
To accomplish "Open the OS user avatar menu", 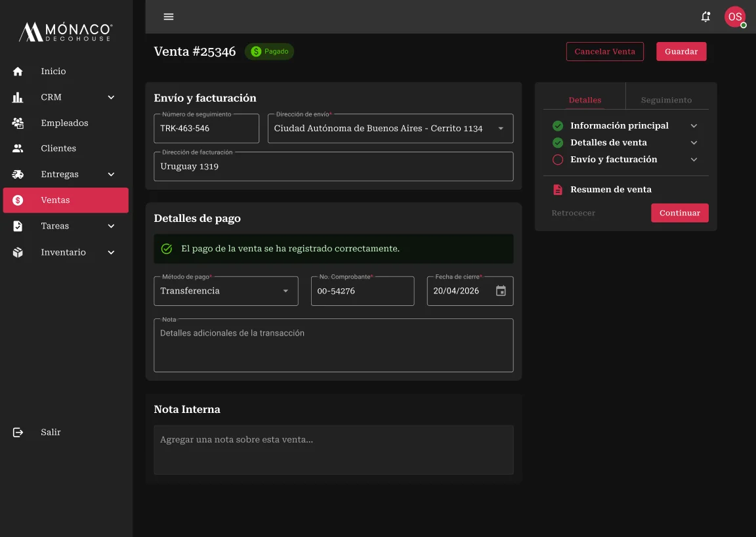I will pyautogui.click(x=735, y=17).
